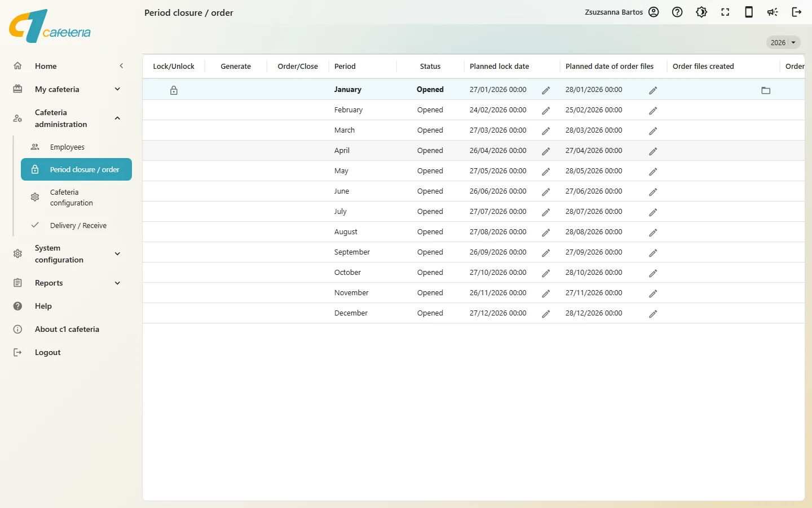Viewport: 812px width, 508px height.
Task: Collapse the Cafeteria administration section
Action: point(117,118)
